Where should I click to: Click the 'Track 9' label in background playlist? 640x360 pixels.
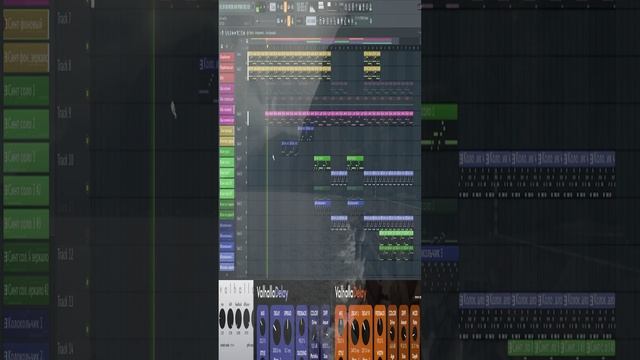click(x=64, y=113)
